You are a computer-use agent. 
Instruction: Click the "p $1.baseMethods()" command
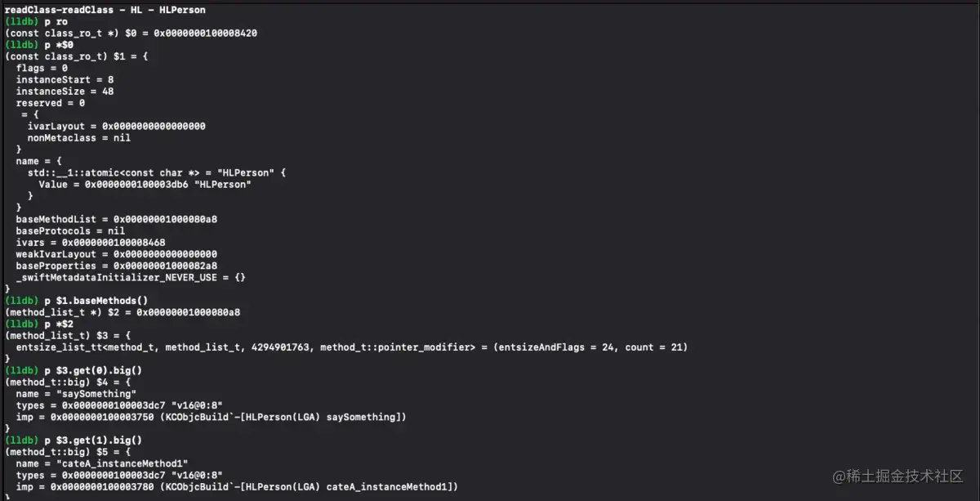77,301
